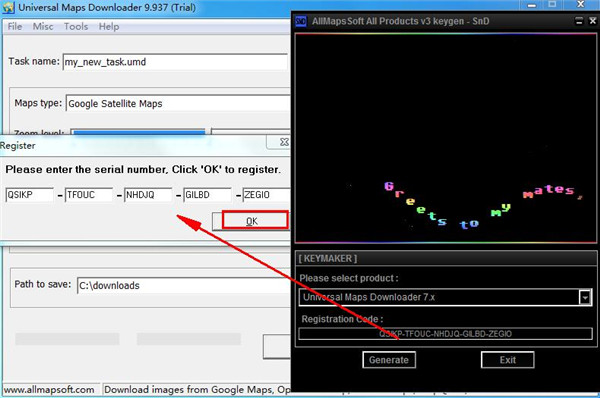Open the Maps type combo box
Viewport: 600px width, 398px height.
click(178, 103)
